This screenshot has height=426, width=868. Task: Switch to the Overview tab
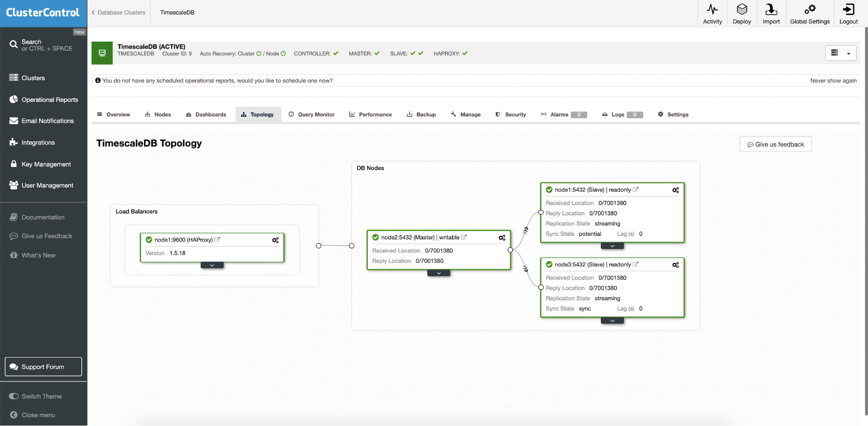click(113, 115)
